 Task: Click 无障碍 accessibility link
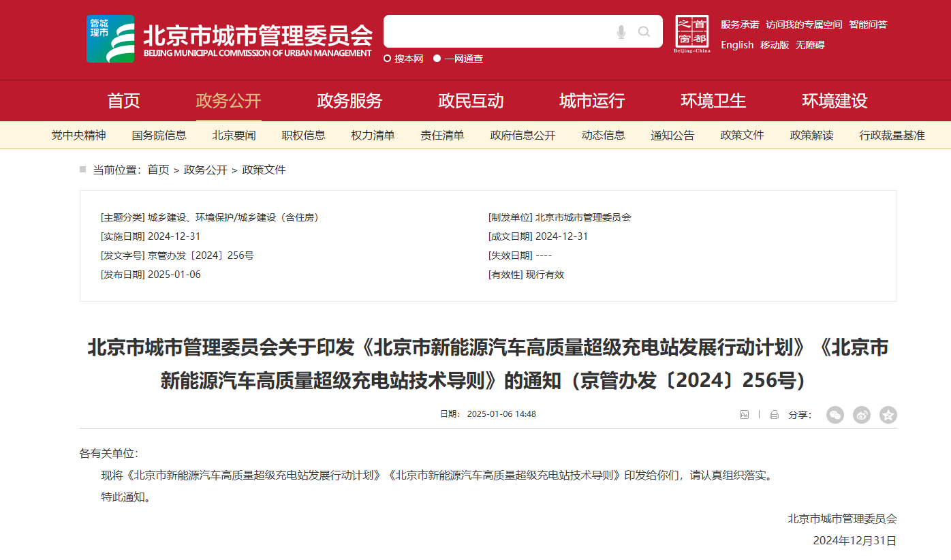(x=810, y=45)
